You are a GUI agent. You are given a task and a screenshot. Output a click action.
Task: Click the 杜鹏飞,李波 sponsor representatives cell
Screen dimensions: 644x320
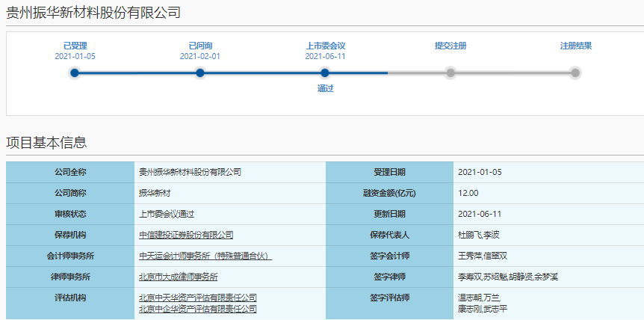479,235
